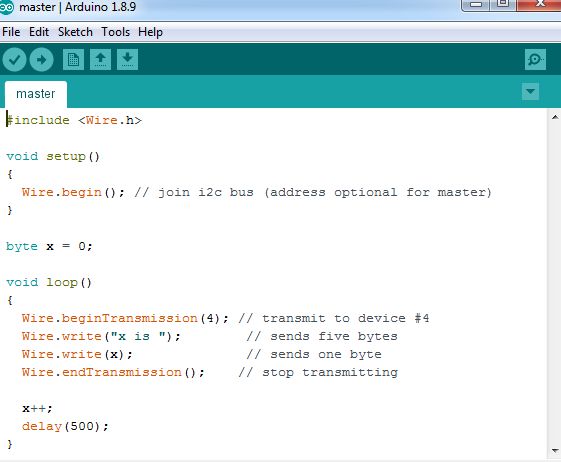Screen dimensions: 561x462
Task: Click 'Wire.begin();' in the code
Action: (x=73, y=193)
